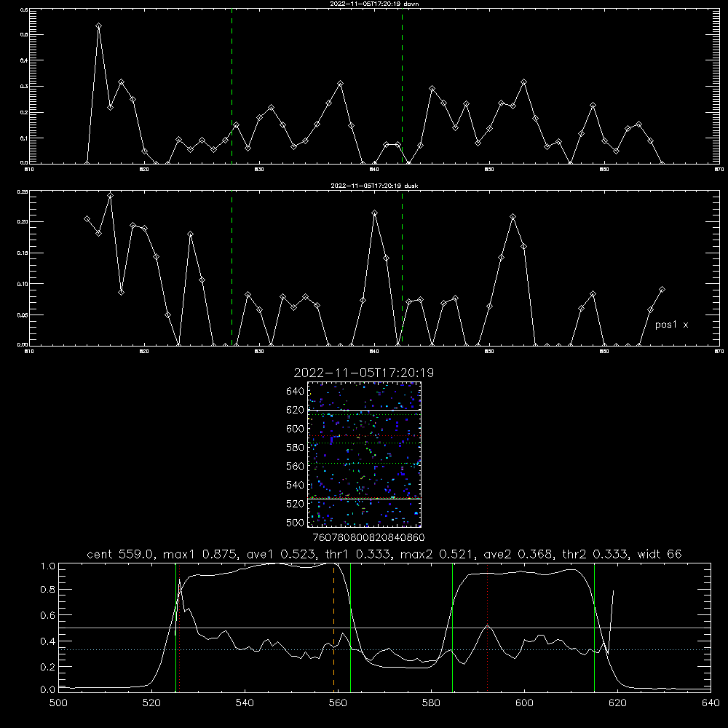Click the tallest dawn peak diamond near 816
Screen dimensions: 728x728
[x=98, y=26]
